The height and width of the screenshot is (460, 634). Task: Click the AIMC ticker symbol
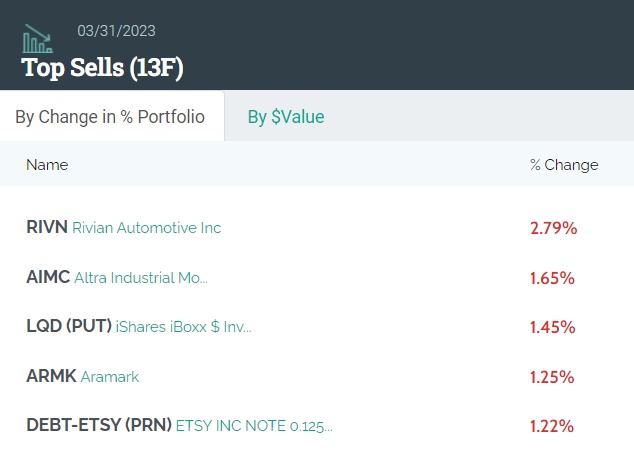tap(47, 277)
